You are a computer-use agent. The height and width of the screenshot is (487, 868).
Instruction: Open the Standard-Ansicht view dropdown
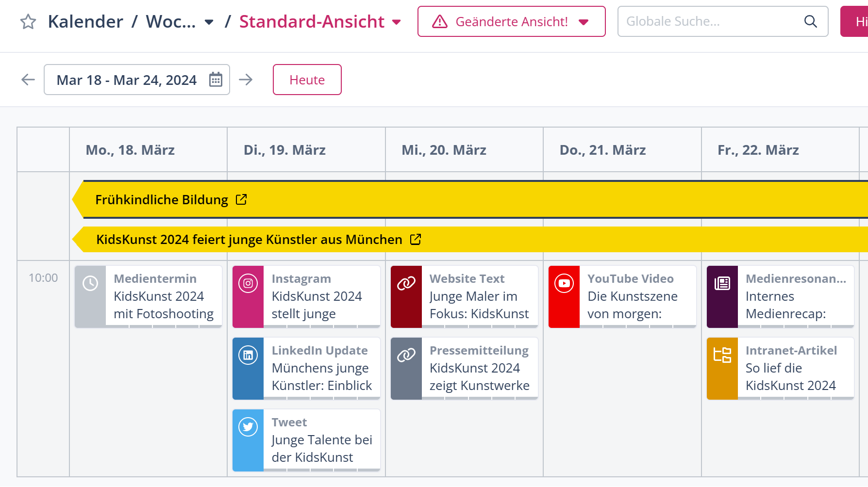[x=397, y=22]
